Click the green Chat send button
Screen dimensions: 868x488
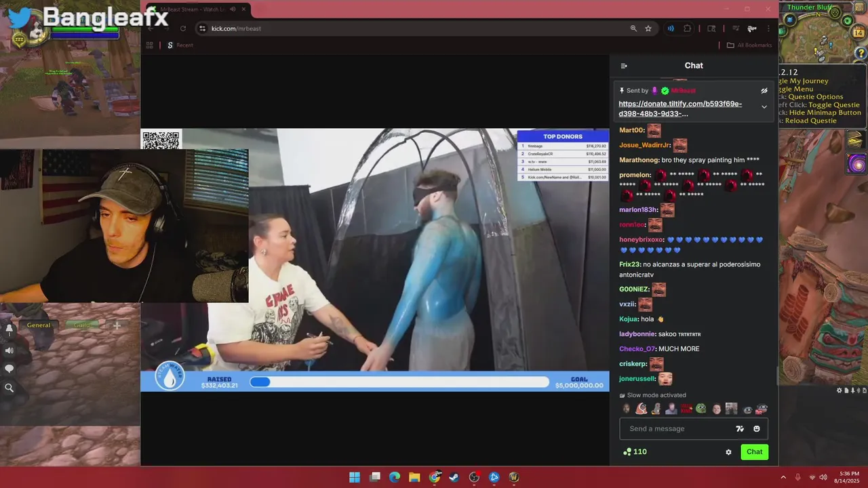755,452
